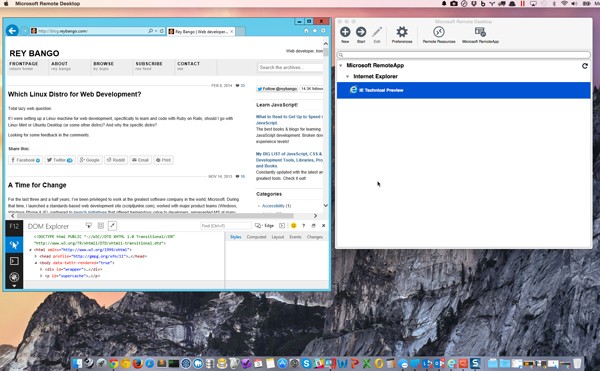Open a new tab in Internet Explorer

tap(240, 31)
